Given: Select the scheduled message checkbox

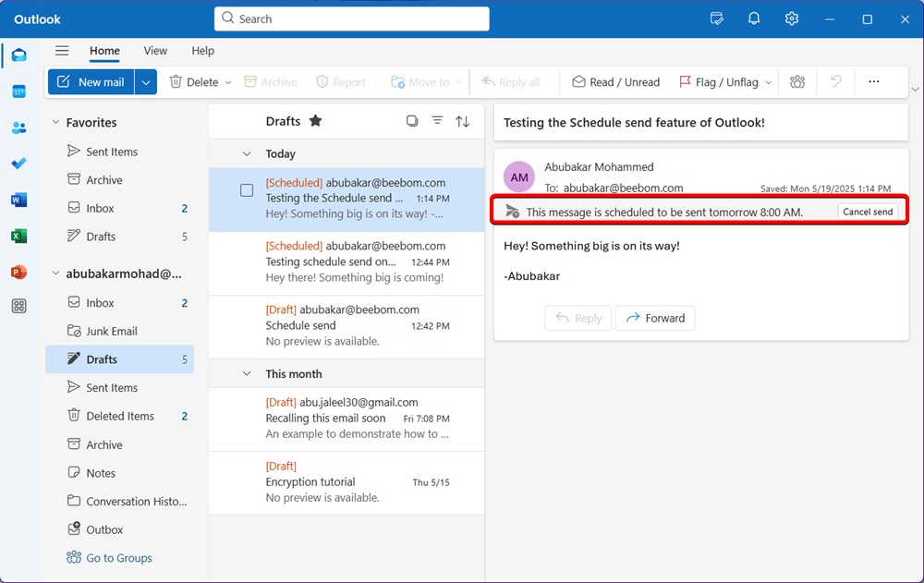Looking at the screenshot, I should (246, 189).
